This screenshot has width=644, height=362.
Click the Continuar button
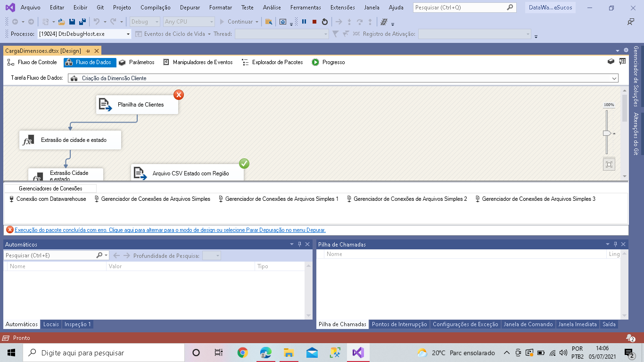pyautogui.click(x=237, y=22)
